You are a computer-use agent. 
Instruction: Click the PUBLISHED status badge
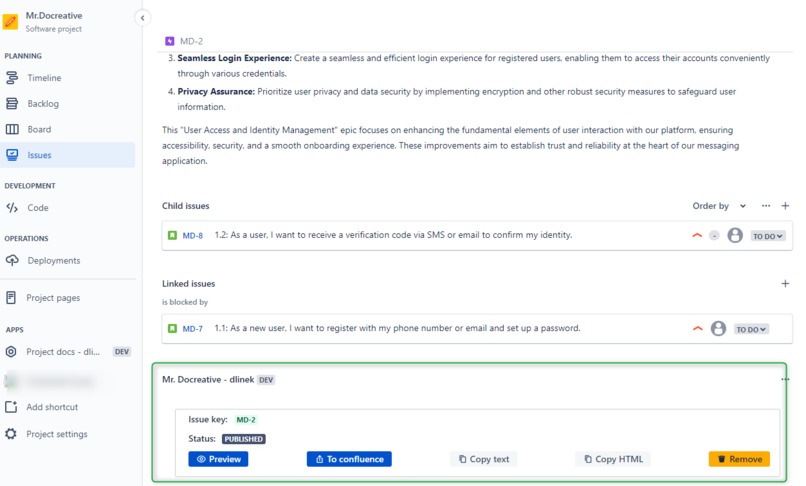pos(244,439)
